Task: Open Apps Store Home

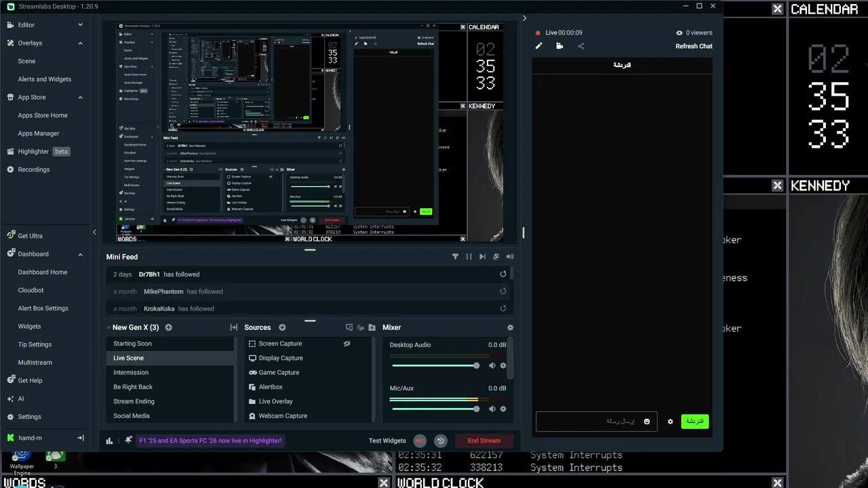Action: pyautogui.click(x=43, y=115)
